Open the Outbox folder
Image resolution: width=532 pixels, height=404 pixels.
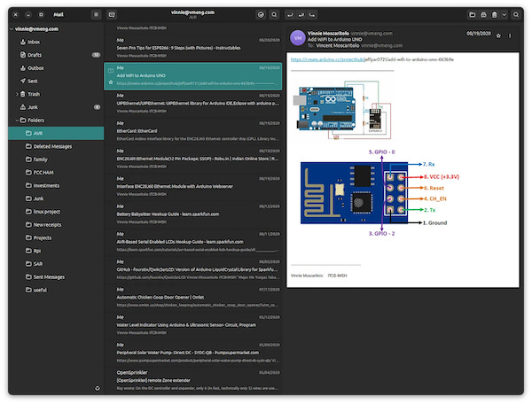tap(56, 68)
